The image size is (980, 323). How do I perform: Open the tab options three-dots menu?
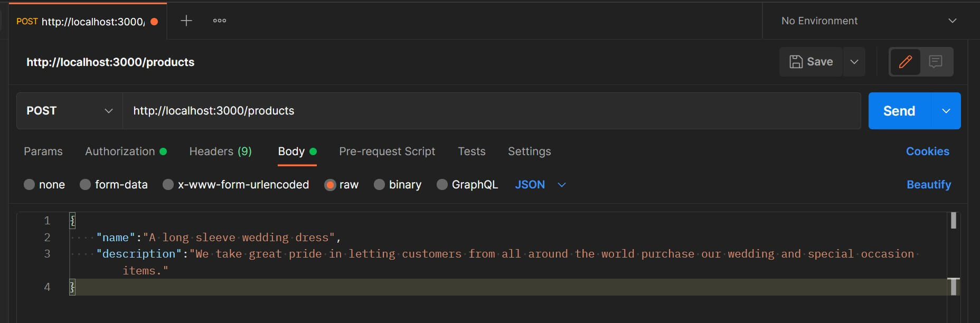click(x=220, y=21)
